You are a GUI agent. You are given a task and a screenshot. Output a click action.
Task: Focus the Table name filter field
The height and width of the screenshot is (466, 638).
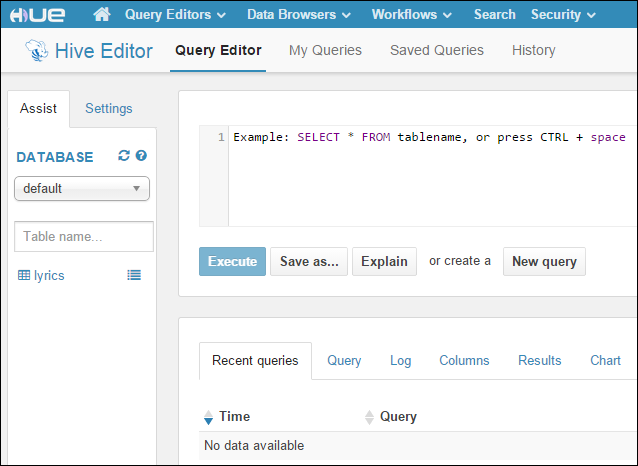[84, 236]
